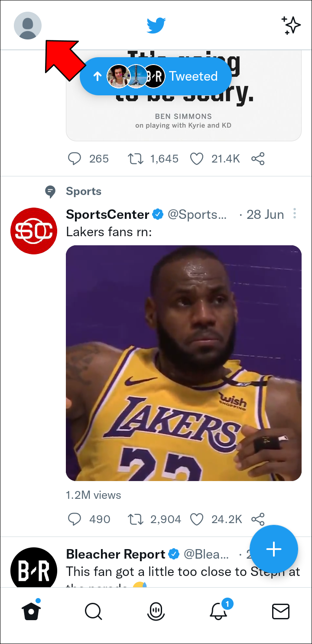Jump to new tweets via the Tweeted pill
The height and width of the screenshot is (644, 312).
(x=156, y=76)
